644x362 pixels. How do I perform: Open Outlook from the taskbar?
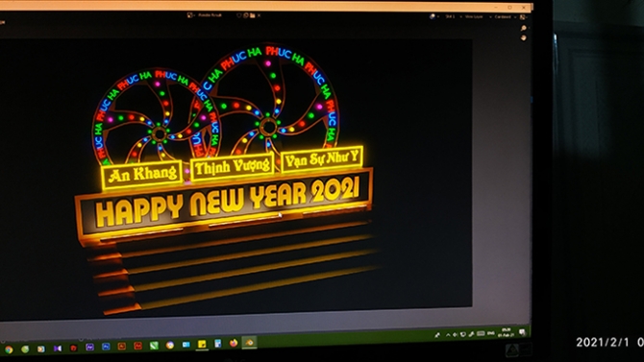pos(186,345)
